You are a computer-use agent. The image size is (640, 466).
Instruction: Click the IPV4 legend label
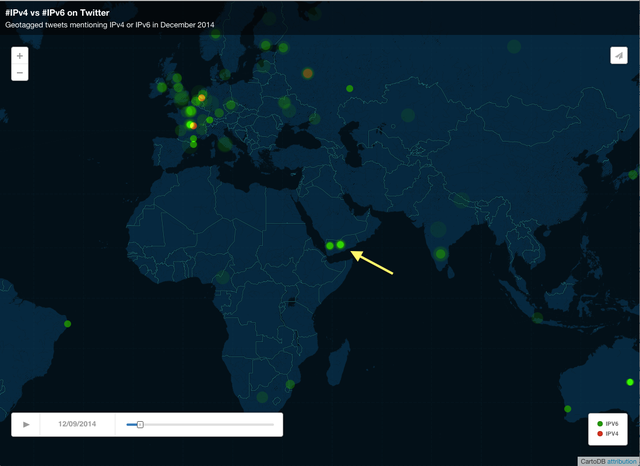(612, 433)
